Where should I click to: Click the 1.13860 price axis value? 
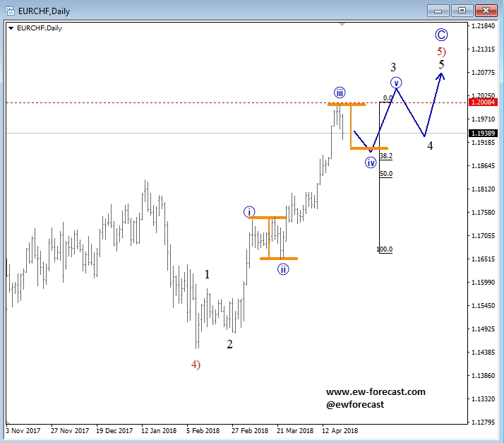click(x=483, y=376)
